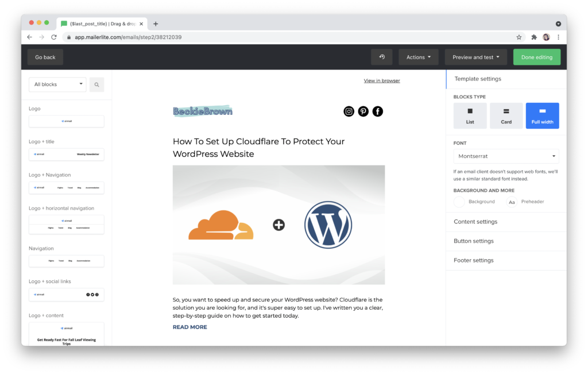
Task: Close the MailerLite browser tab
Action: [x=141, y=24]
